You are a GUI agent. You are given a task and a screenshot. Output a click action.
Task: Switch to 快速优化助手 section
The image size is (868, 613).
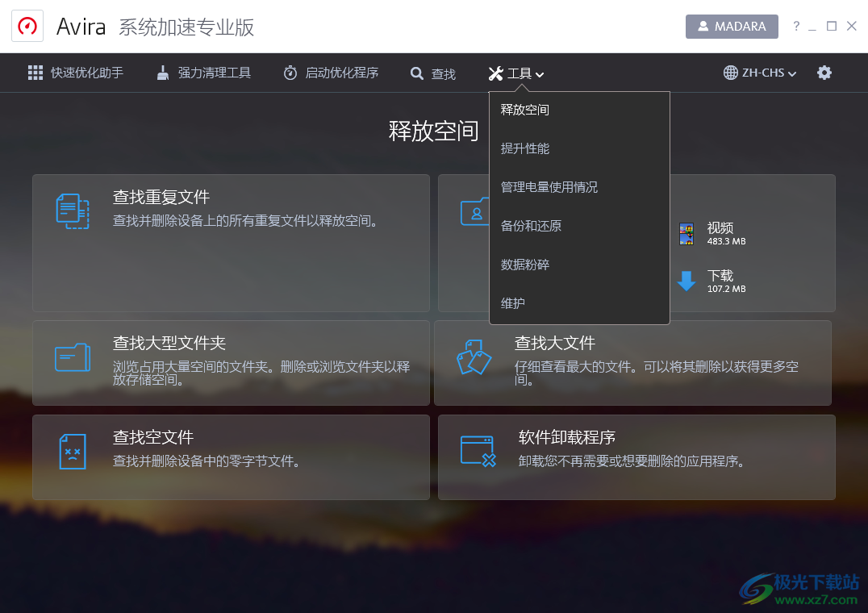[x=75, y=73]
